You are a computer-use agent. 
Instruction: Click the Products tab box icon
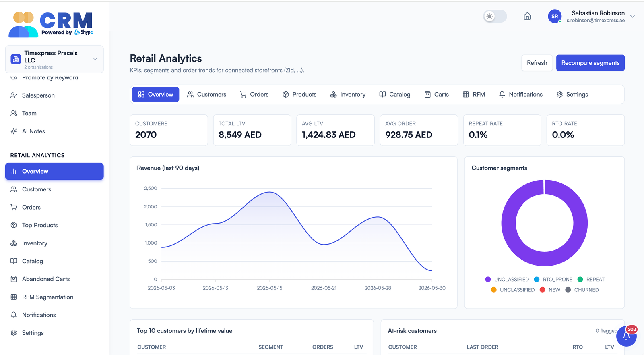286,94
